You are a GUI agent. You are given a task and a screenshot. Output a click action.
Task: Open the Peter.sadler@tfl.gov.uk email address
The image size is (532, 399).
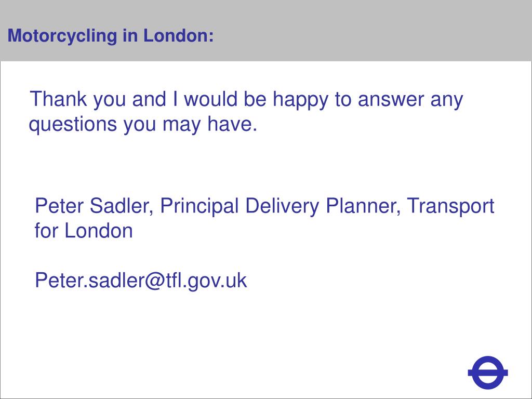point(141,281)
